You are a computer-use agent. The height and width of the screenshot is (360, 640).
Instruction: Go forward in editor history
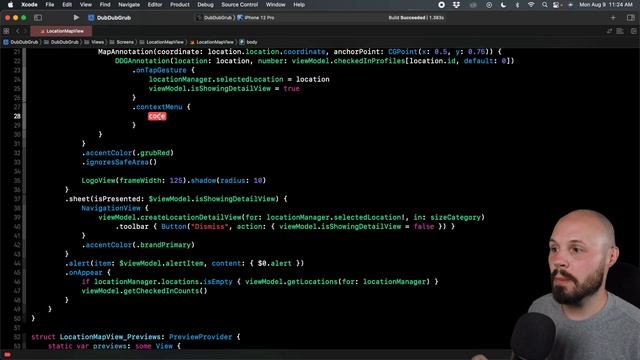pyautogui.click(x=25, y=31)
